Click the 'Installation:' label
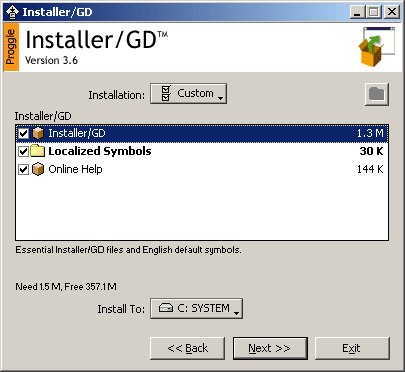This screenshot has height=372, width=405. [117, 95]
